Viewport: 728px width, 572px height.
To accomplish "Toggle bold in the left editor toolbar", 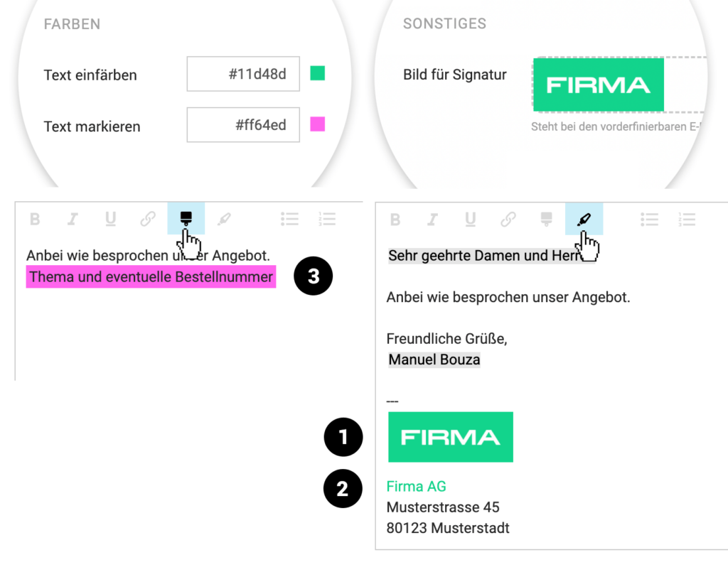I will 35,219.
